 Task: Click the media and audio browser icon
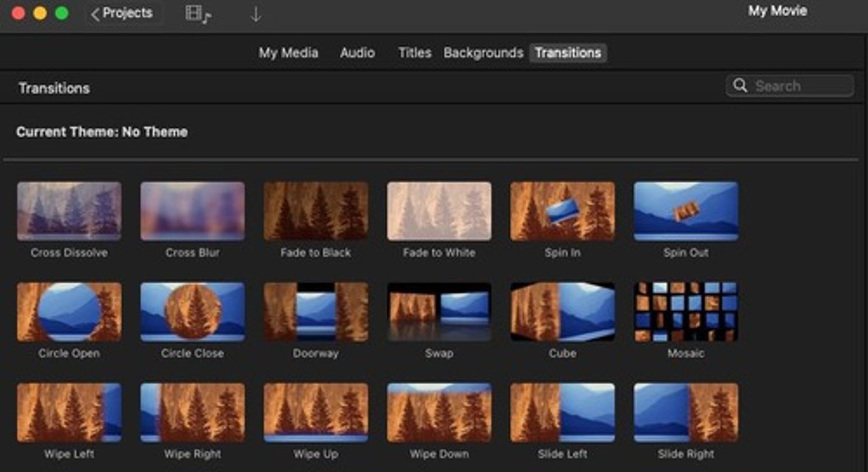point(198,14)
